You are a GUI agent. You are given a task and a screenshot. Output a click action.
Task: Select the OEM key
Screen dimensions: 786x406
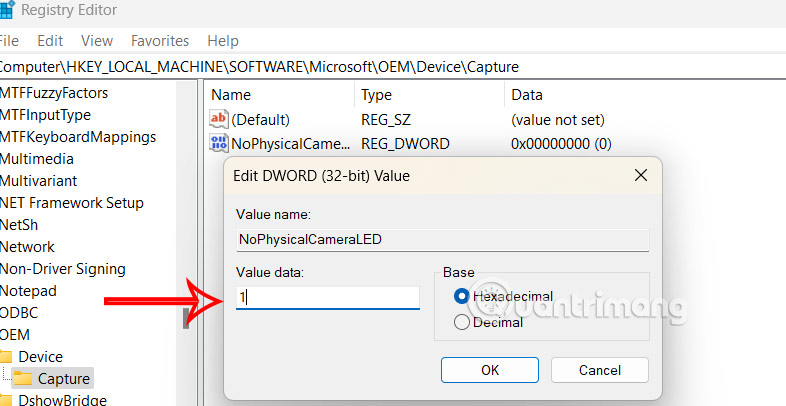click(15, 334)
